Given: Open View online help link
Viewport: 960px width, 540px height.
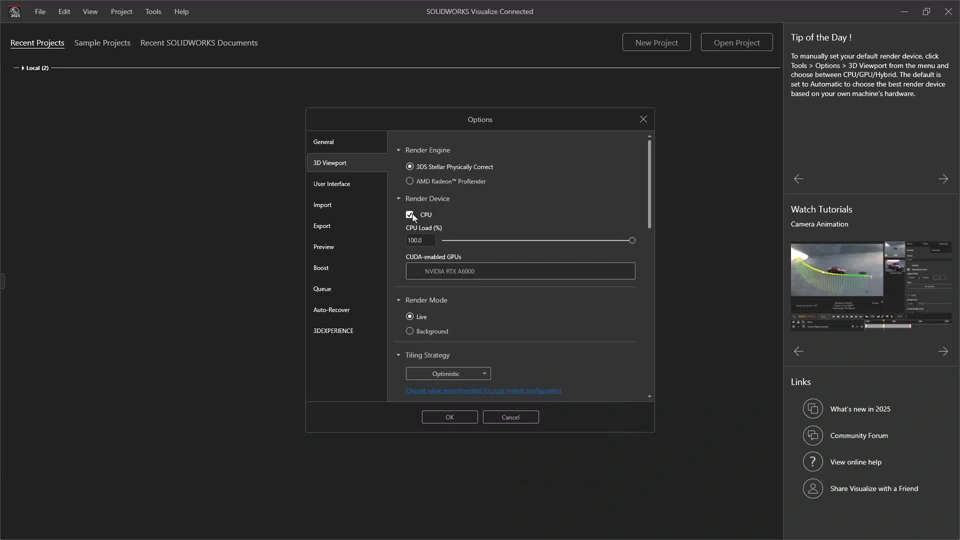Looking at the screenshot, I should 856,462.
